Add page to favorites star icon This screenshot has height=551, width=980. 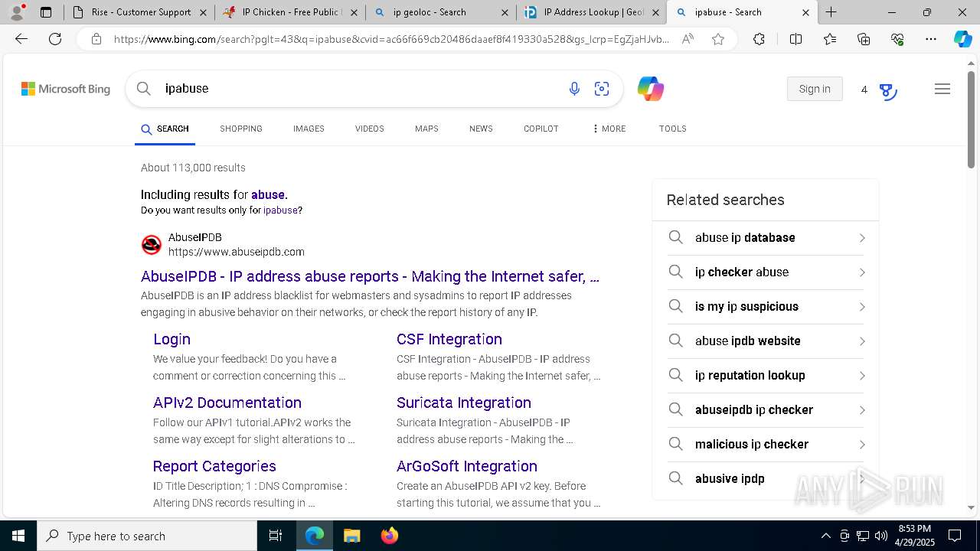pyautogui.click(x=718, y=39)
